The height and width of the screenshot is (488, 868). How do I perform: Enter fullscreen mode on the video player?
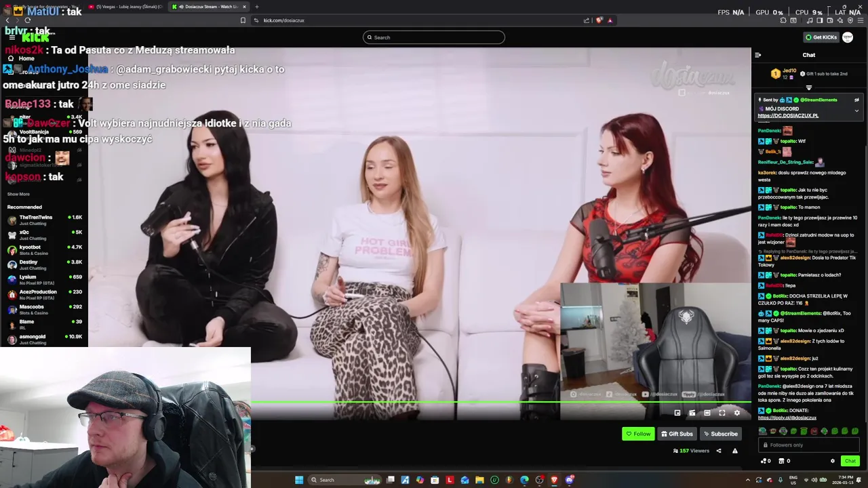coord(722,413)
